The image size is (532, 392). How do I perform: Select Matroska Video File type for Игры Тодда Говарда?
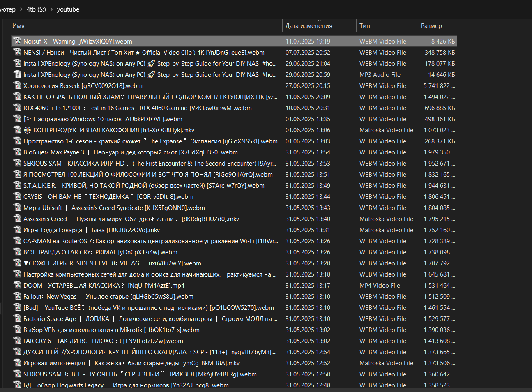pyautogui.click(x=386, y=230)
